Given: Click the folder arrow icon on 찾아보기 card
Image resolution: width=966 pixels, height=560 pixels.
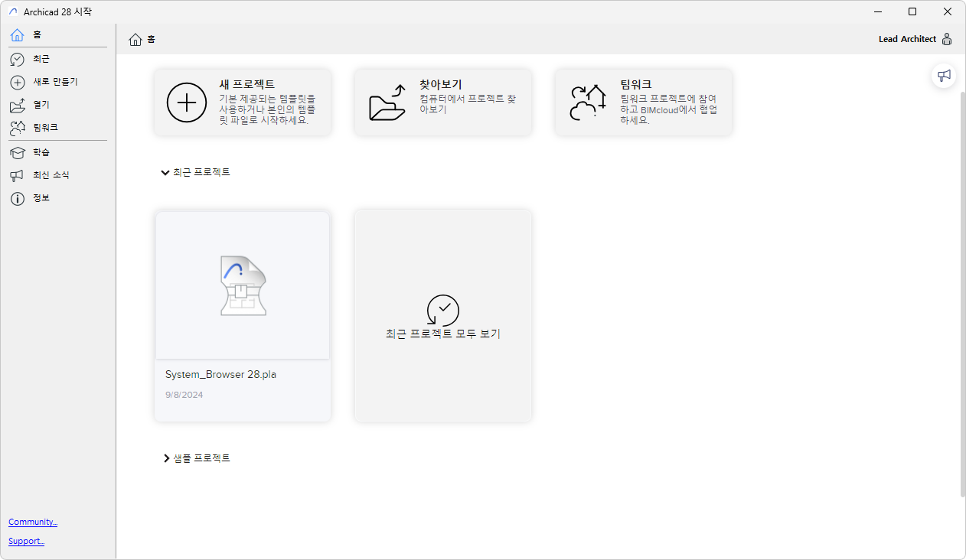Looking at the screenshot, I should [x=387, y=103].
